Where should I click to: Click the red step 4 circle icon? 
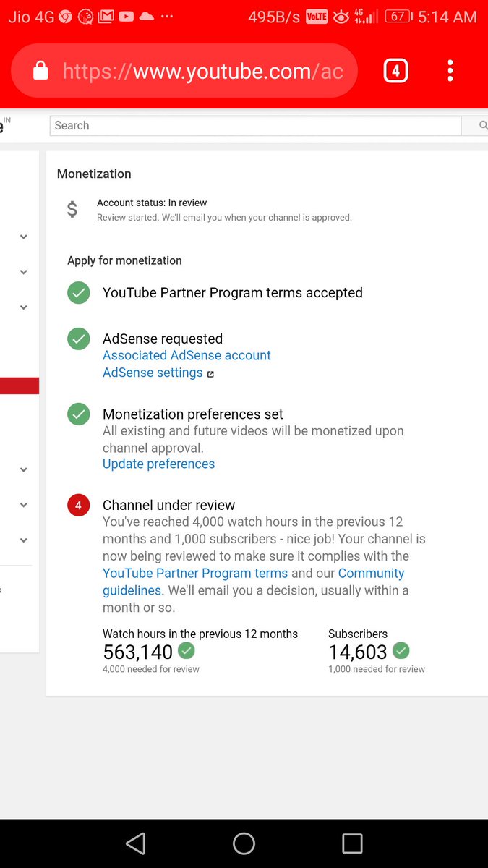(79, 506)
